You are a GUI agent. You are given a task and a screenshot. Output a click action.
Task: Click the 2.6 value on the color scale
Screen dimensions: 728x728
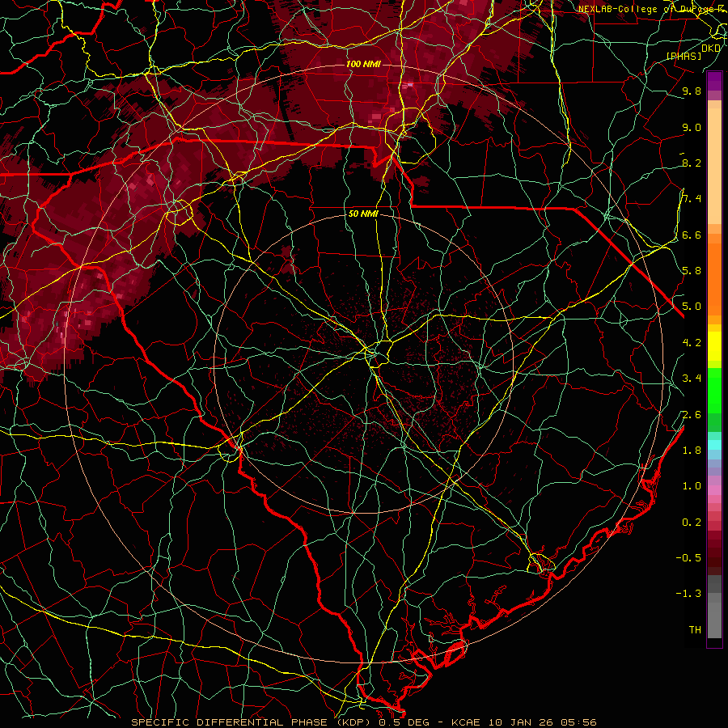click(x=692, y=414)
